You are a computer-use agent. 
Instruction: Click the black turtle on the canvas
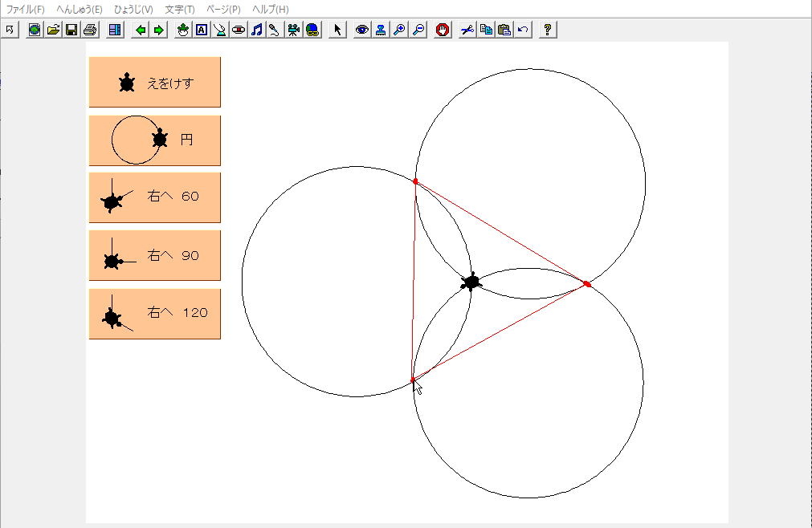pyautogui.click(x=471, y=282)
